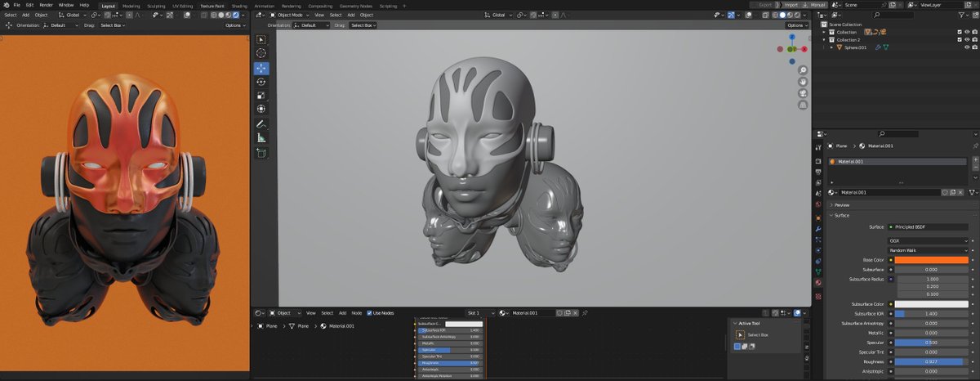The width and height of the screenshot is (980, 381).
Task: Expand the Collection tree item
Action: pyautogui.click(x=824, y=32)
